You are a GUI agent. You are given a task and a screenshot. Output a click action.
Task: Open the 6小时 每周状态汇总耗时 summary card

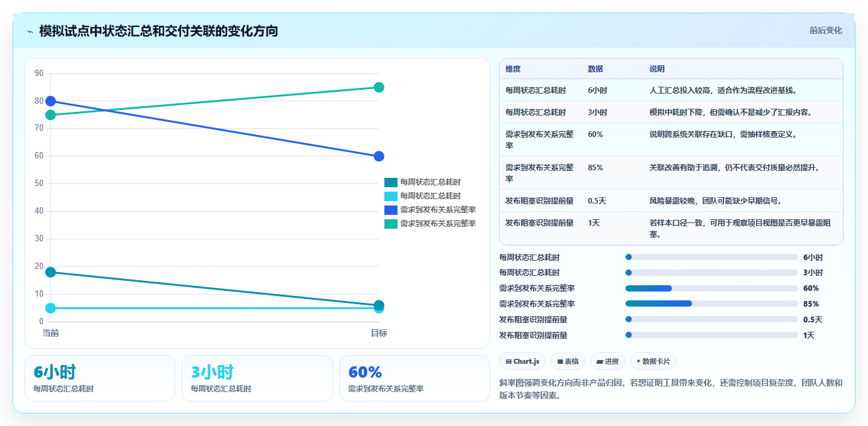(x=100, y=378)
